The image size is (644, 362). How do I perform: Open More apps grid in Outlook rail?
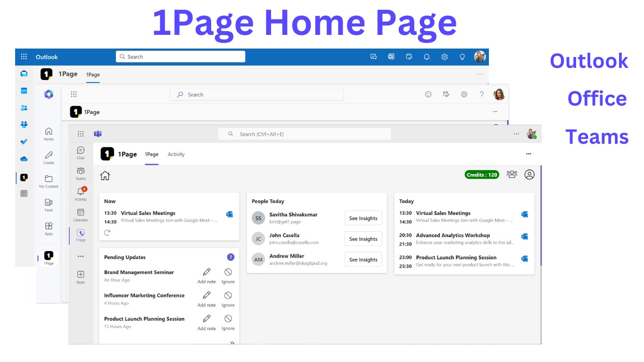point(24,193)
